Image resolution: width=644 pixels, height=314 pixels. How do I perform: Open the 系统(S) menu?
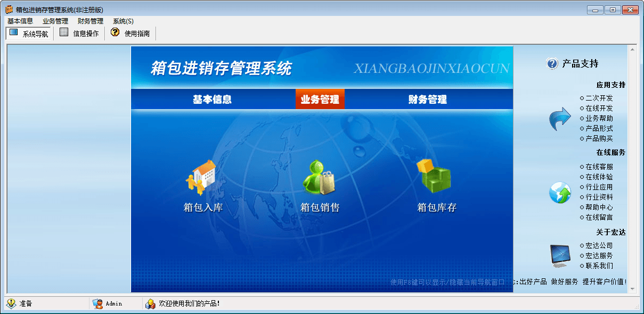(124, 21)
